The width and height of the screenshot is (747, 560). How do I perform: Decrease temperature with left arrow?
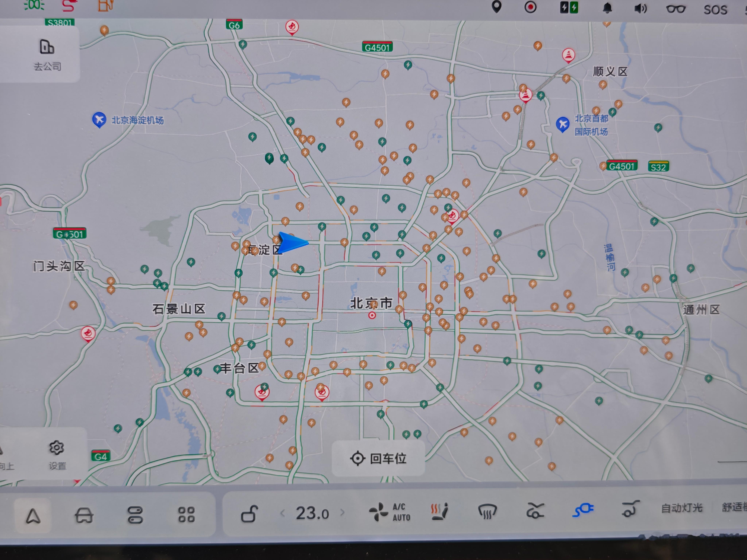283,513
